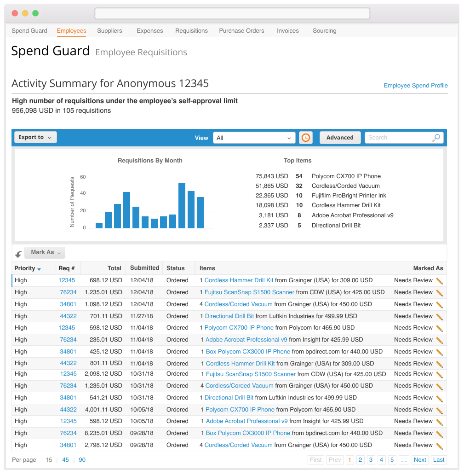Click the magnifier icon in search box

point(436,138)
